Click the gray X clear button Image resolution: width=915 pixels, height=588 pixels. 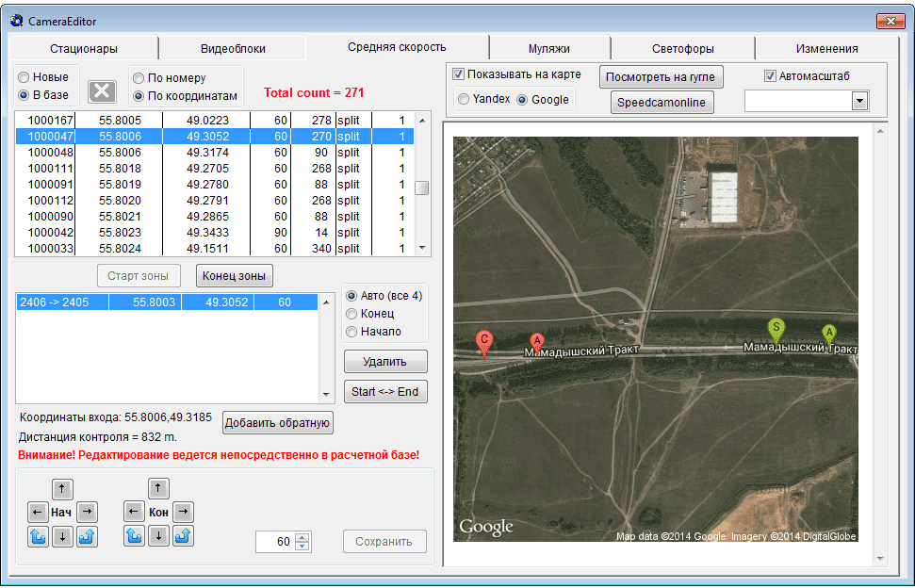pos(102,91)
